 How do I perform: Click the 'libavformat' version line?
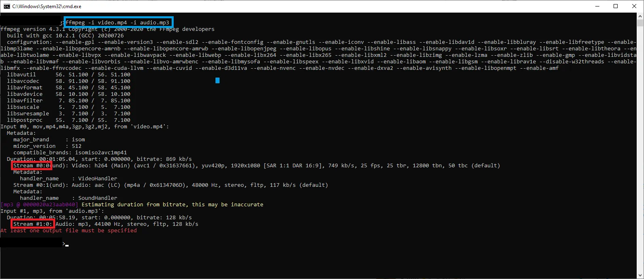click(69, 87)
